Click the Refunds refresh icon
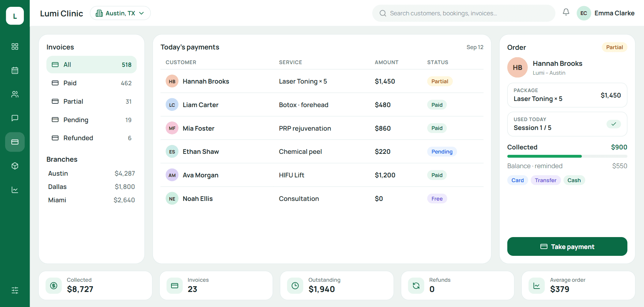Screen dimensions: 644x307 [x=416, y=286]
